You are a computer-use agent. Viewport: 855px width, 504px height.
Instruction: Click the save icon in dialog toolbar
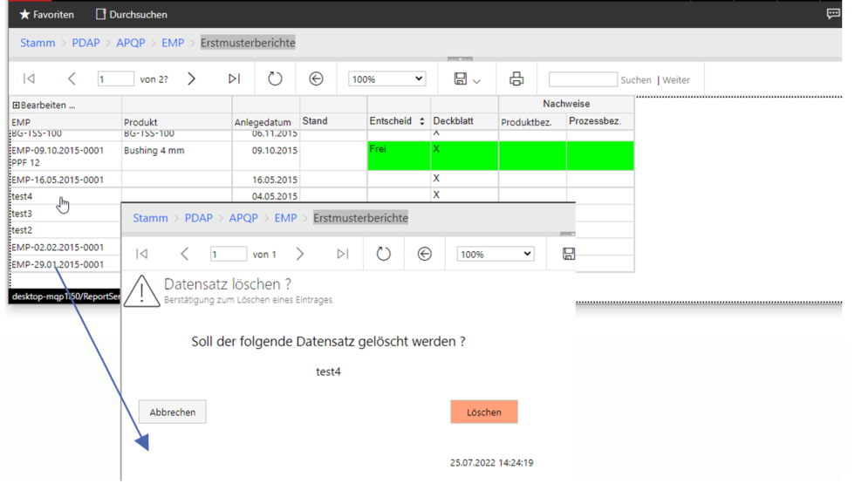click(x=569, y=254)
